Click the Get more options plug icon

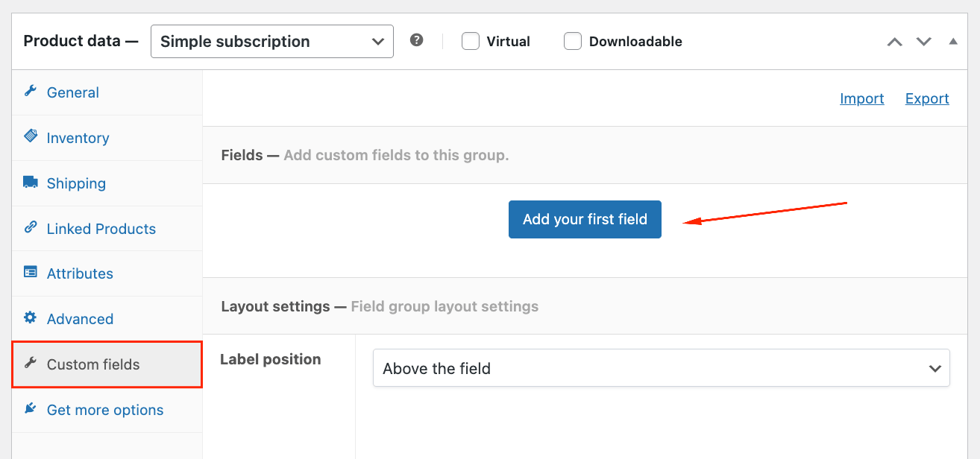pyautogui.click(x=30, y=408)
